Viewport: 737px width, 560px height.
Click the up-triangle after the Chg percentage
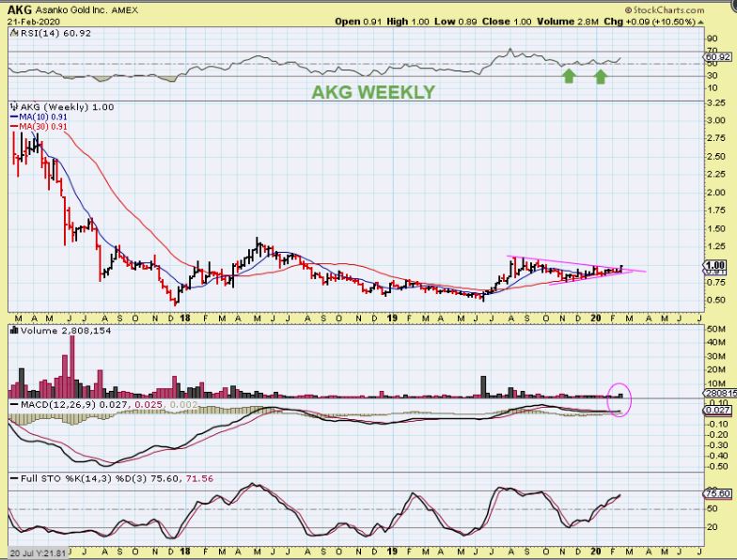pos(701,22)
